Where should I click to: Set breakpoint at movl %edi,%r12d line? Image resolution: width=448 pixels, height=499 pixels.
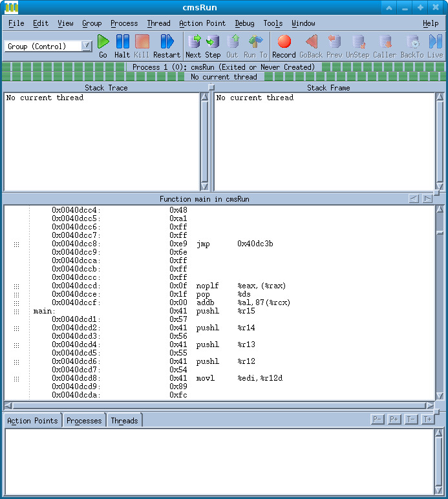[17, 379]
